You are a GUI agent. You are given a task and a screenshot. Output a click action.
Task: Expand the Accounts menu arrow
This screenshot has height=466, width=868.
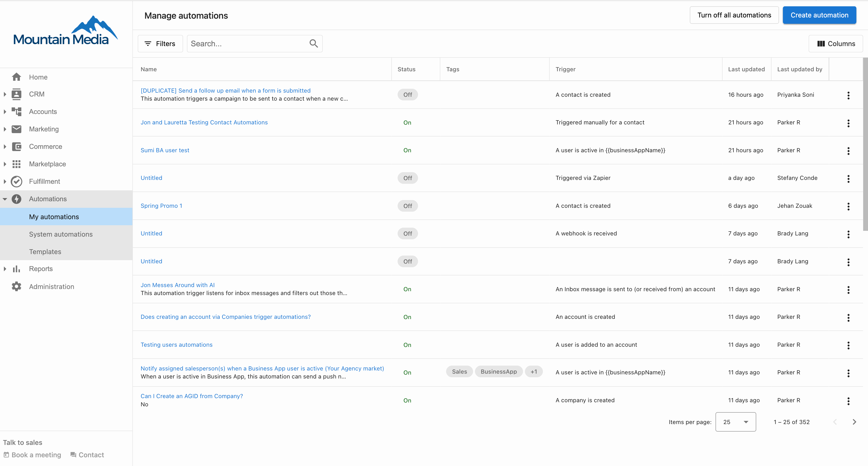[x=5, y=112]
